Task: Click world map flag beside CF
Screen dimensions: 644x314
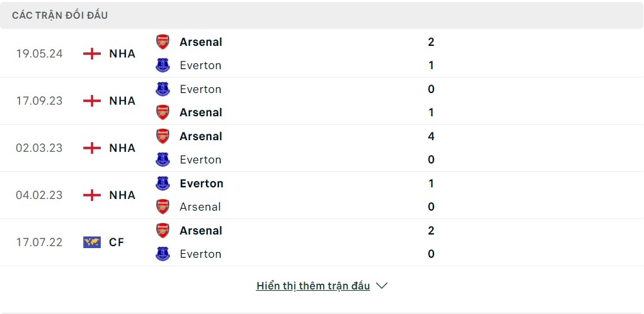Action: click(92, 242)
